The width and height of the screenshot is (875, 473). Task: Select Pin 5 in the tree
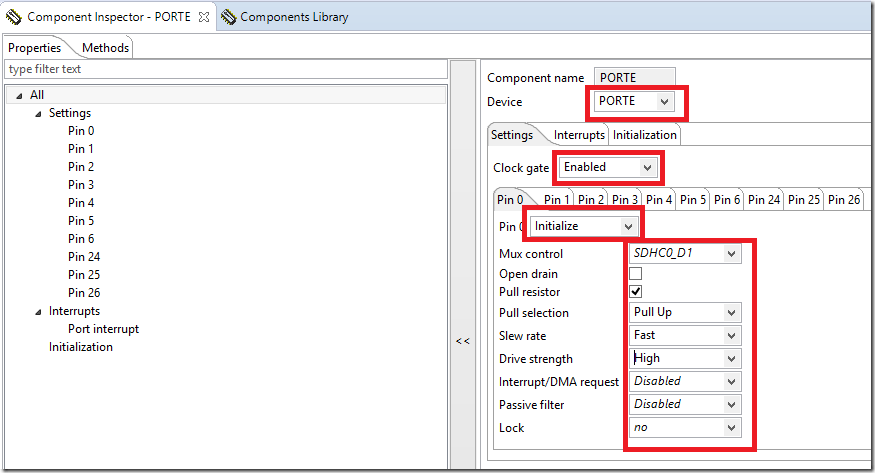81,221
